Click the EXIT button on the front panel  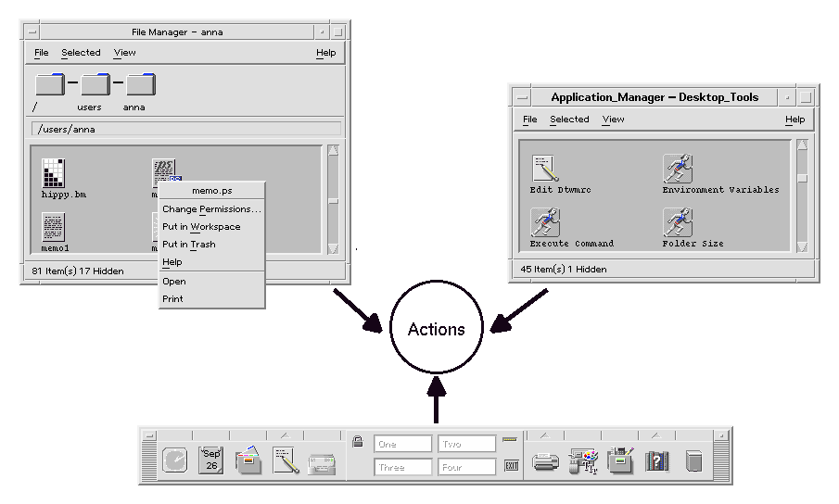(511, 466)
